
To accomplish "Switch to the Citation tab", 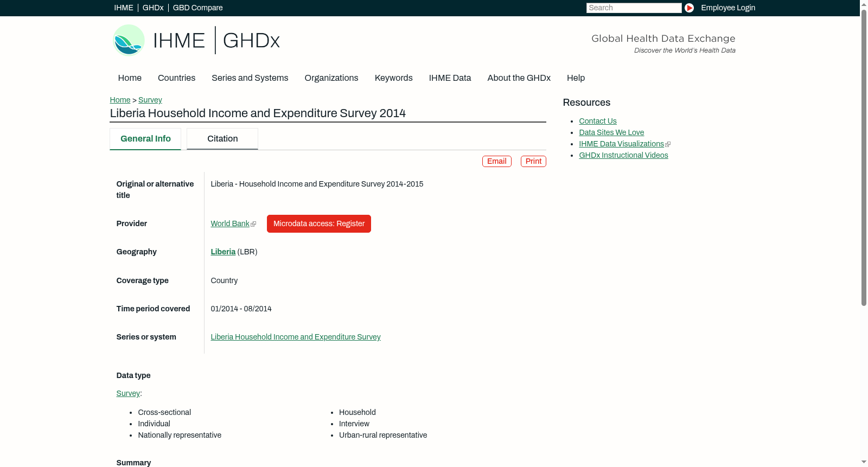I will click(x=222, y=139).
